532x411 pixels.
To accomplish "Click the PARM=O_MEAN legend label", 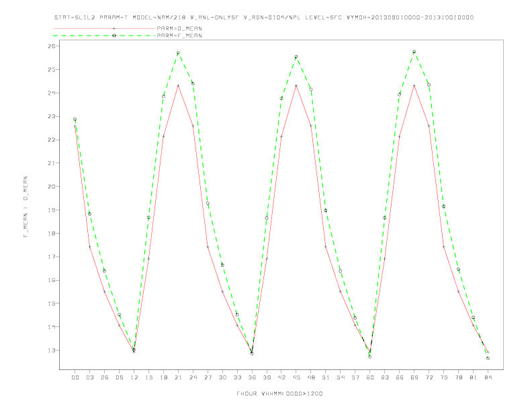I will tap(179, 28).
